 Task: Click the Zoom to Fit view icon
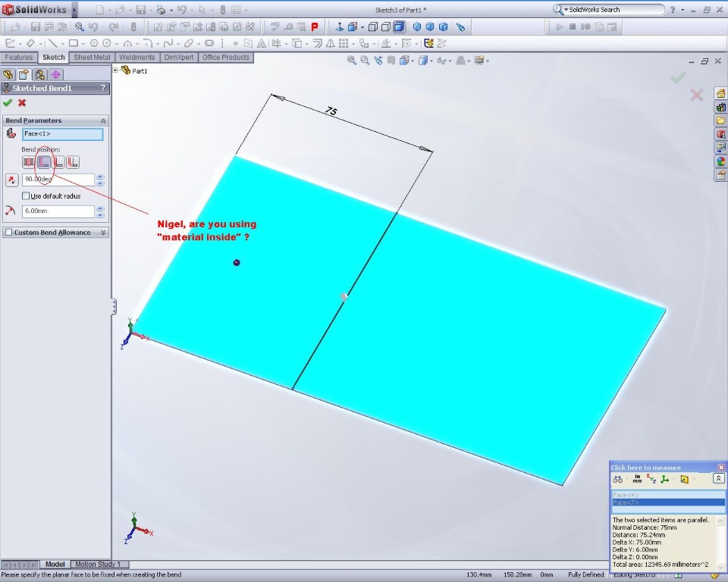(x=351, y=61)
